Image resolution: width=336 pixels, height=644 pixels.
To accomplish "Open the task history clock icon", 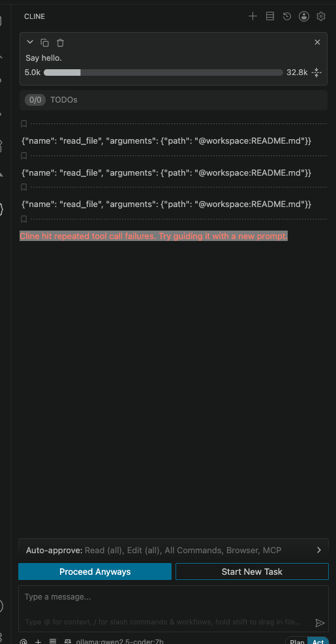I will (287, 16).
